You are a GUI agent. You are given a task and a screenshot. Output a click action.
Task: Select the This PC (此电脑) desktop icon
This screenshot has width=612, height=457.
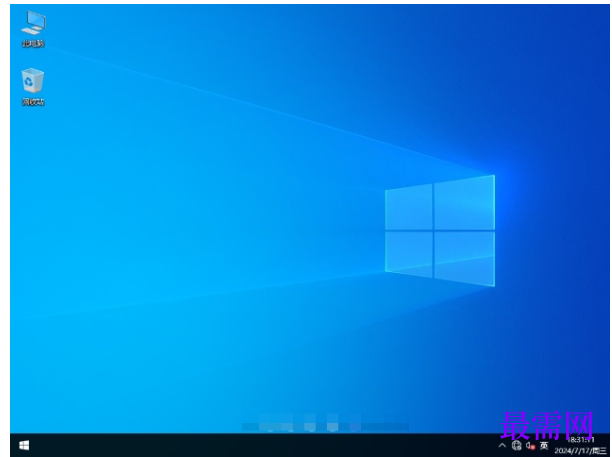[33, 29]
